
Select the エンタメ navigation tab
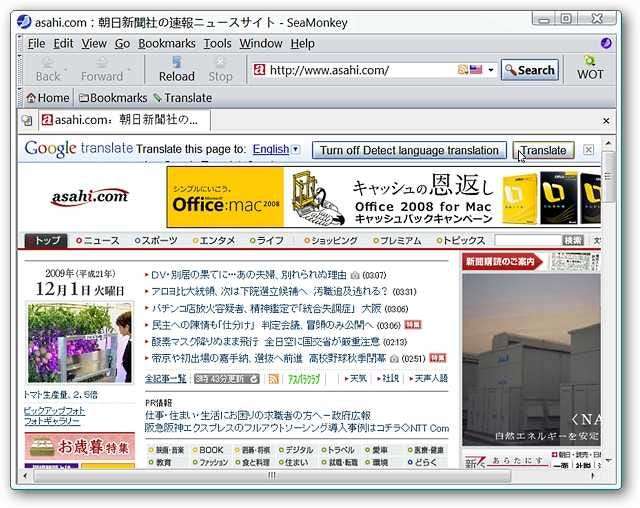click(214, 241)
